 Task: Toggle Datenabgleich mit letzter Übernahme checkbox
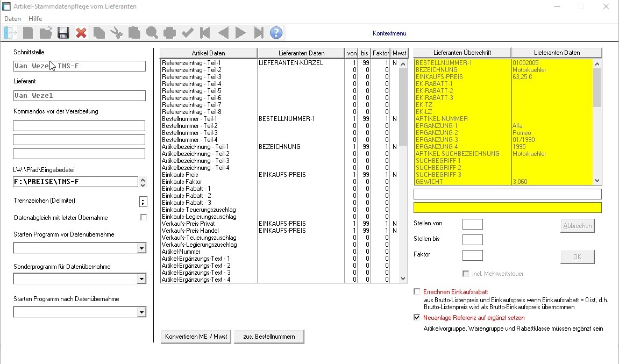[x=144, y=218]
